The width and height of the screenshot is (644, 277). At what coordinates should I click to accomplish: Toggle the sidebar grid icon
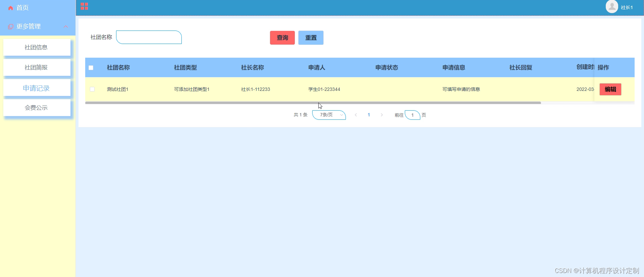click(84, 6)
